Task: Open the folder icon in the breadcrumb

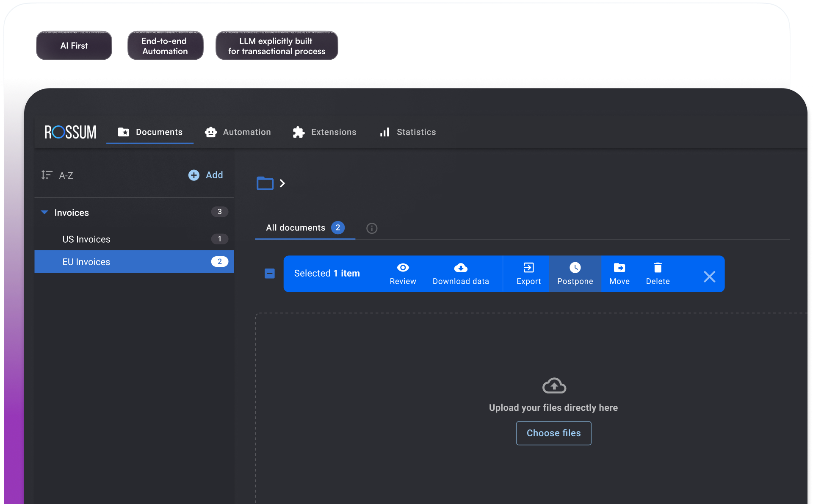Action: point(265,183)
